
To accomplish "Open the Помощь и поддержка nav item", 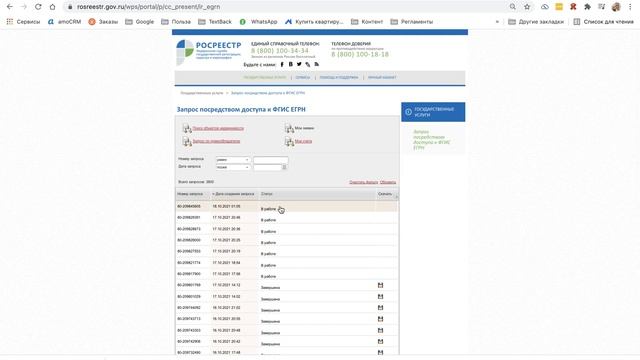I will 339,77.
